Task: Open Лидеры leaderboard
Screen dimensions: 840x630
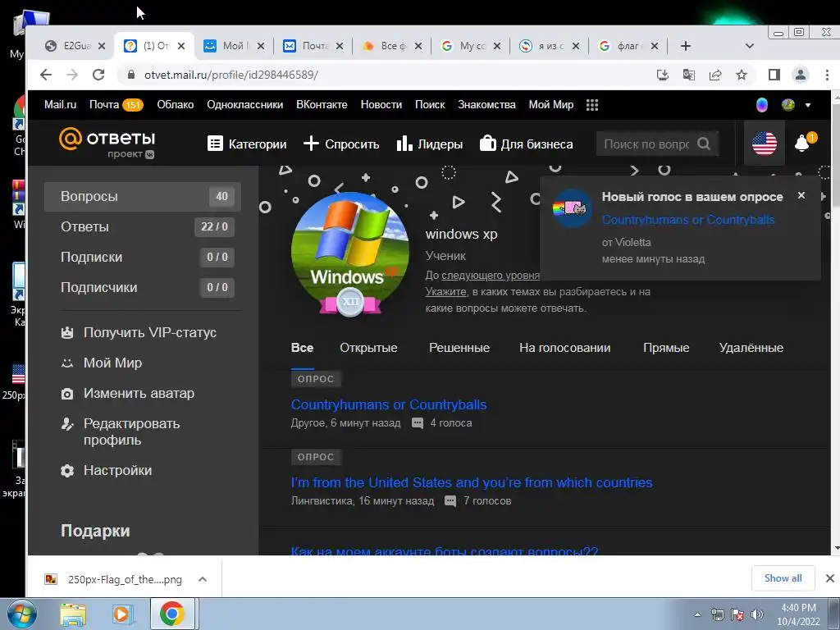Action: coord(430,144)
